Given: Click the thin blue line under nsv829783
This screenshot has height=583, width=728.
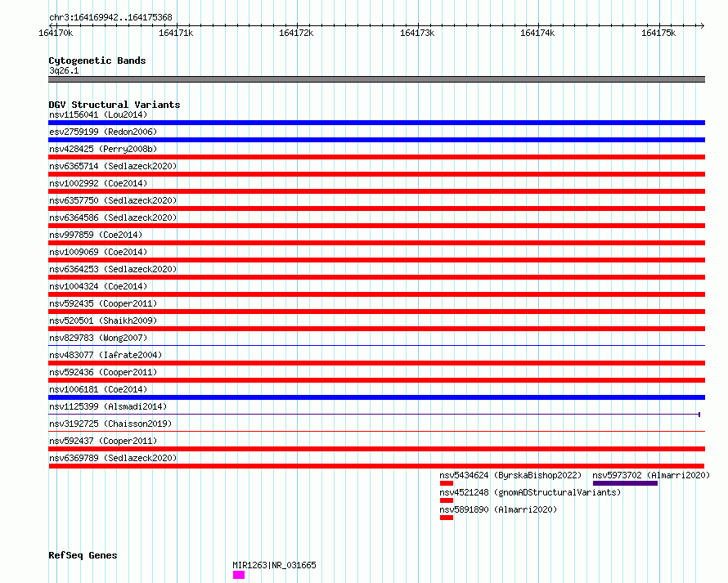Looking at the screenshot, I should tap(376, 346).
